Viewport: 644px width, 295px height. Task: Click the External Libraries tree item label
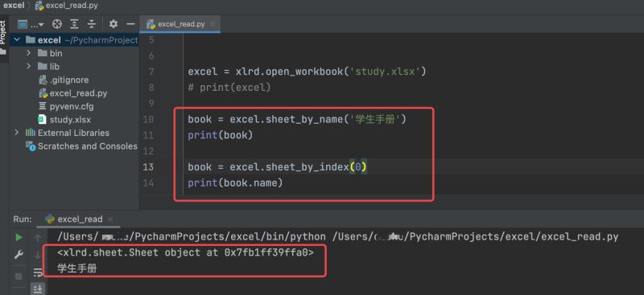pyautogui.click(x=73, y=133)
